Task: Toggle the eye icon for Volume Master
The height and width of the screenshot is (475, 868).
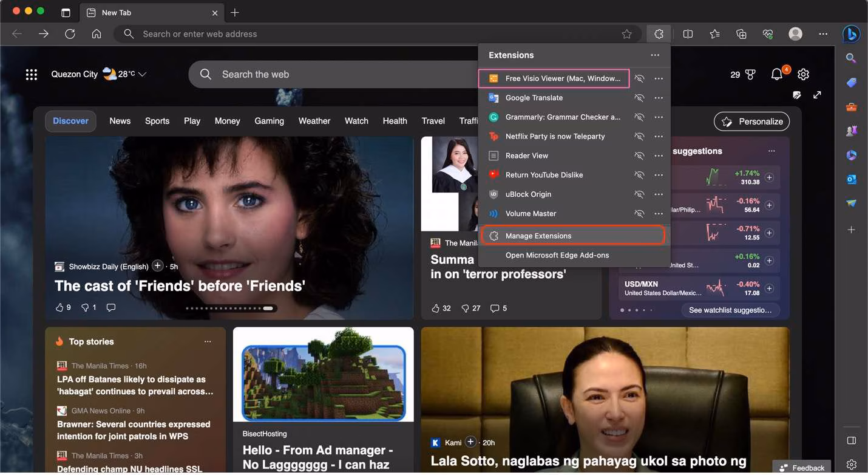Action: click(639, 214)
